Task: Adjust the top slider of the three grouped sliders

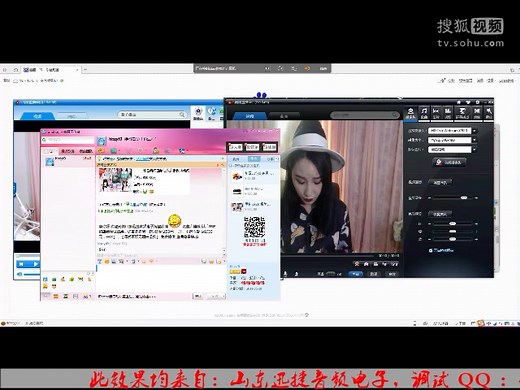Action: (453, 224)
